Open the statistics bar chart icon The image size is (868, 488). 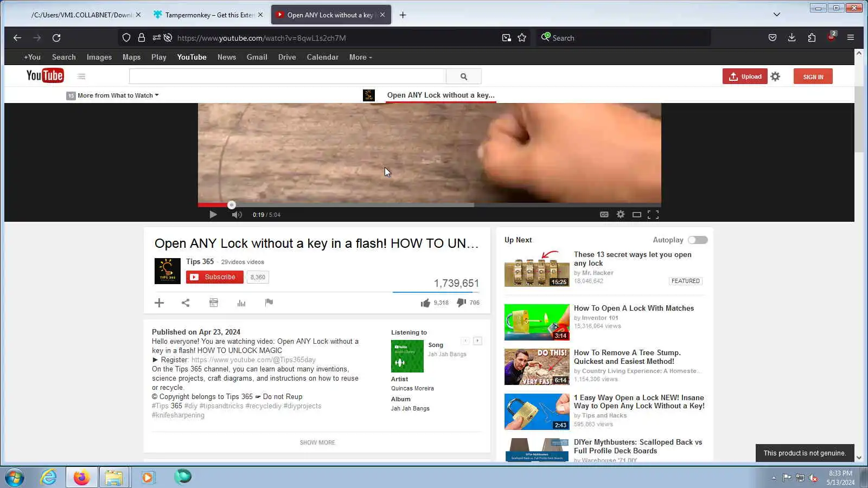241,303
